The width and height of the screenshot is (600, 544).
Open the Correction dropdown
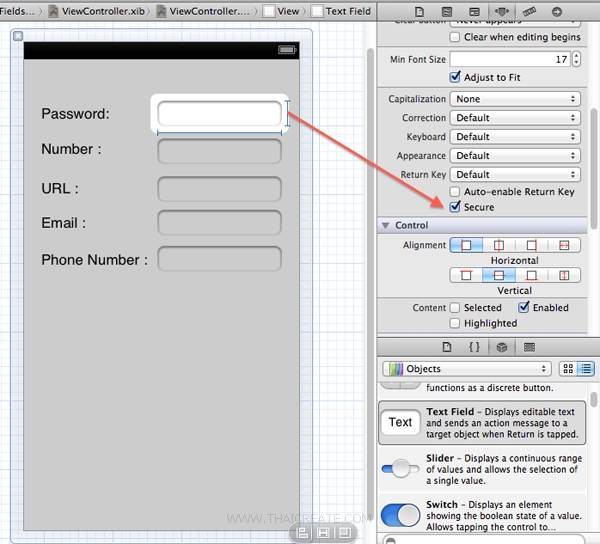point(515,117)
